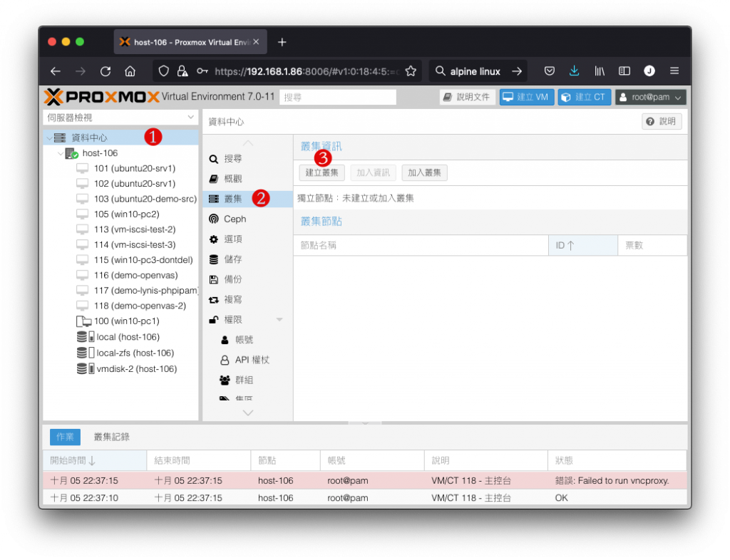This screenshot has width=730, height=560.
Task: Open a new browser tab with plus
Action: (x=282, y=42)
